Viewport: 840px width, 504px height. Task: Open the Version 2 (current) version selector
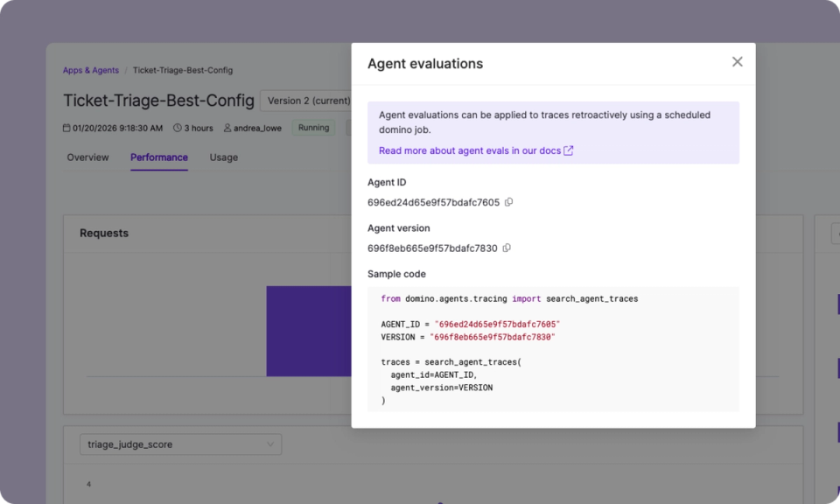pos(308,101)
